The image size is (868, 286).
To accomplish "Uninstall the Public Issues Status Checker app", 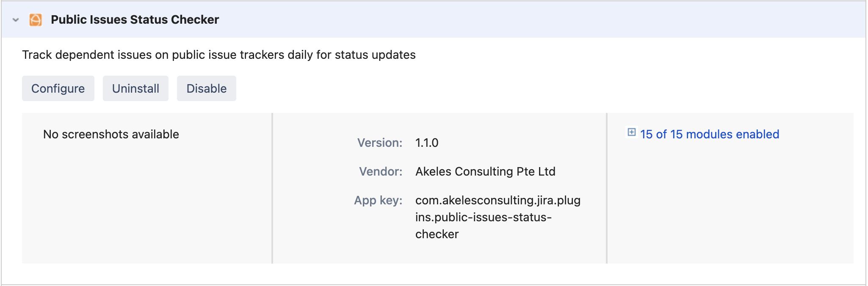I will pos(135,88).
